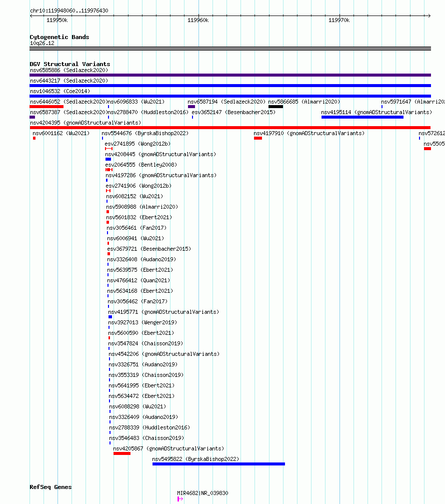Screen dimensions: 445x504
Task: Select nsv3326408 (Audano2019) label
Action: tap(141, 259)
